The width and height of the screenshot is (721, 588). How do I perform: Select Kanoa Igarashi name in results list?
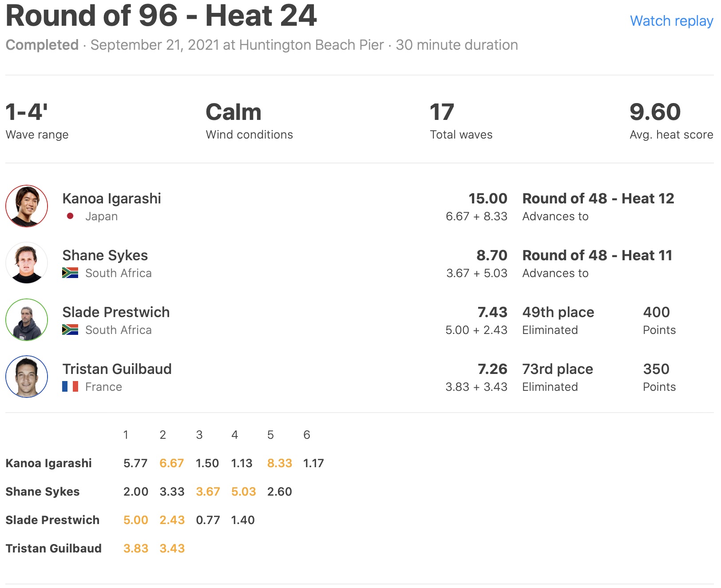click(x=111, y=199)
